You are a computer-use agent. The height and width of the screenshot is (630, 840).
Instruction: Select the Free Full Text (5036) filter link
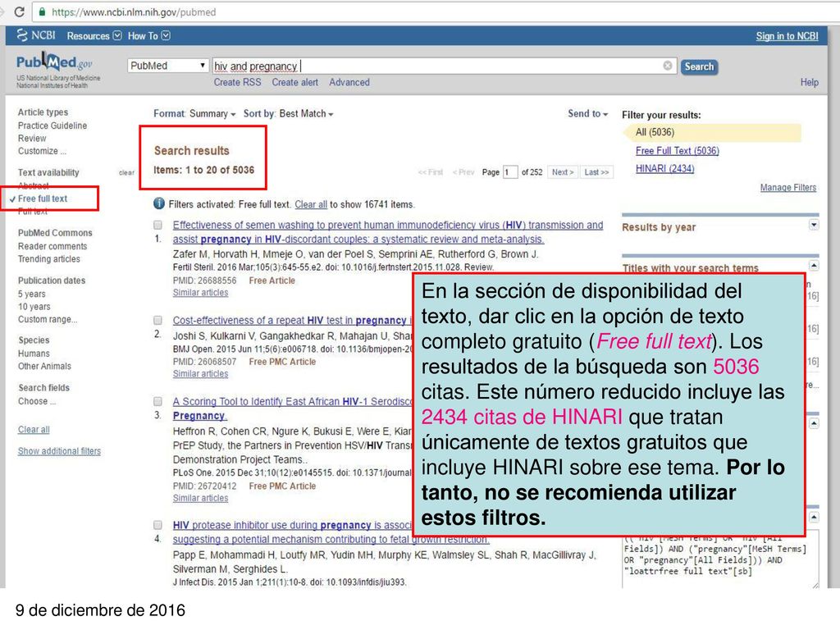pyautogui.click(x=677, y=151)
